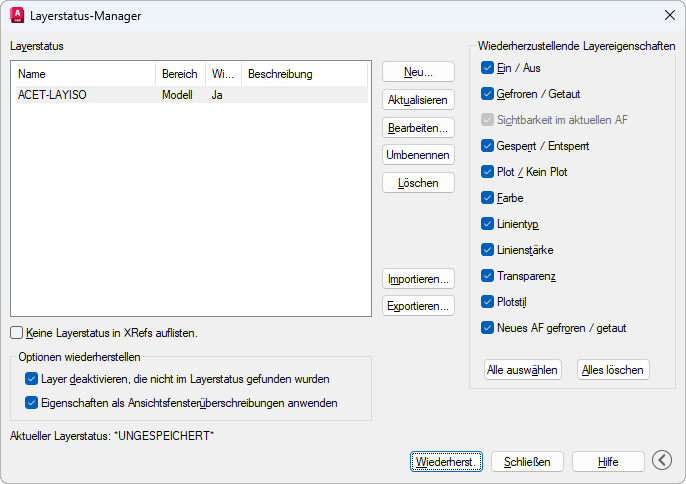
Task: Uncheck the Gefroren / Getaut option
Action: [487, 94]
